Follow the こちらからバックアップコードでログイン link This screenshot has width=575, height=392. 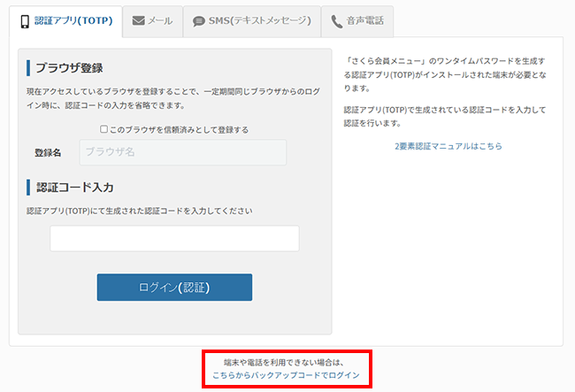click(x=286, y=376)
